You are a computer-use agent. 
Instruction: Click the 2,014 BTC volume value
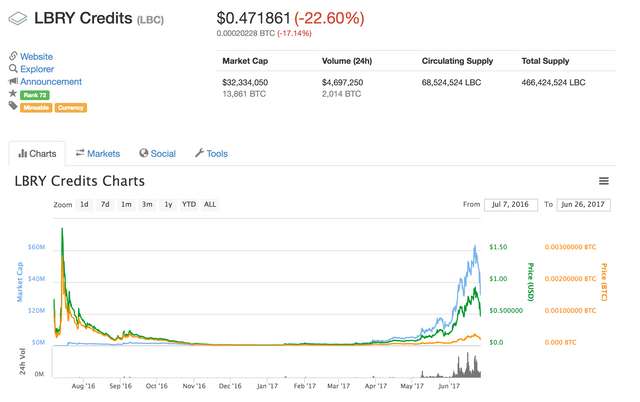(x=341, y=94)
